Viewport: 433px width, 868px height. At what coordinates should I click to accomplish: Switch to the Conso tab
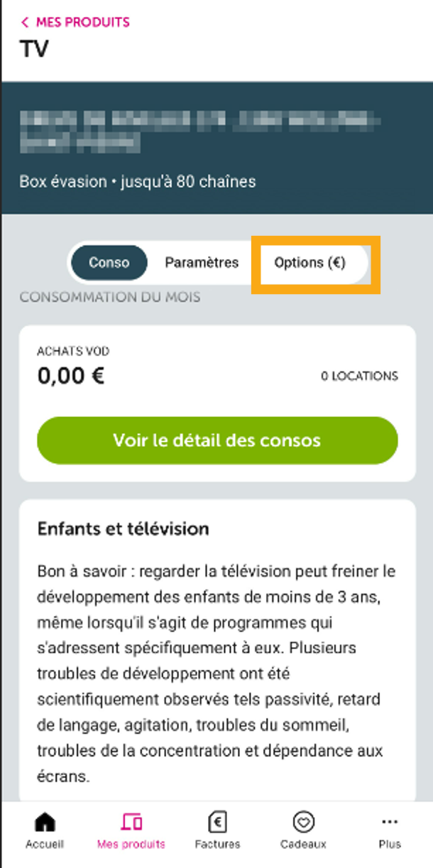coord(110,263)
